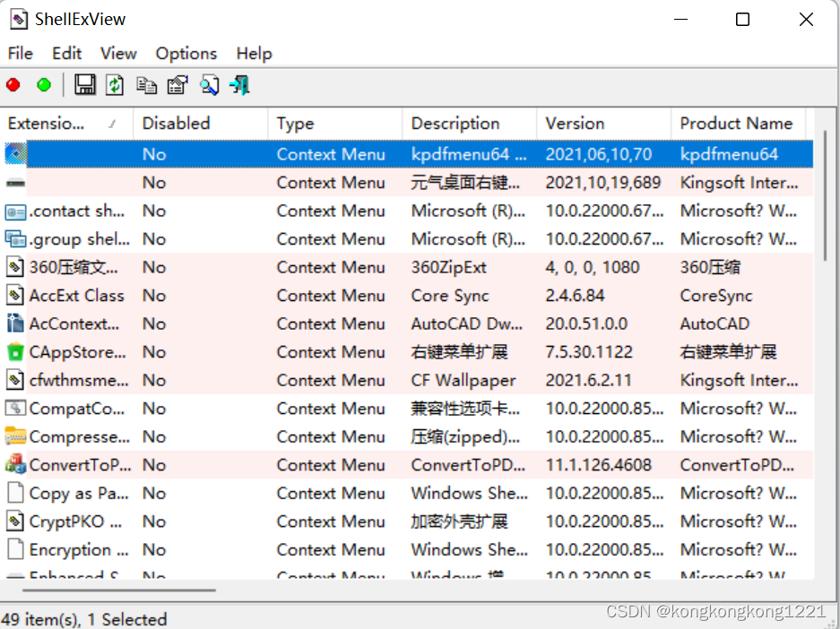Select version 4, 0, 0, 1080 cell
The image size is (840, 629).
[593, 267]
